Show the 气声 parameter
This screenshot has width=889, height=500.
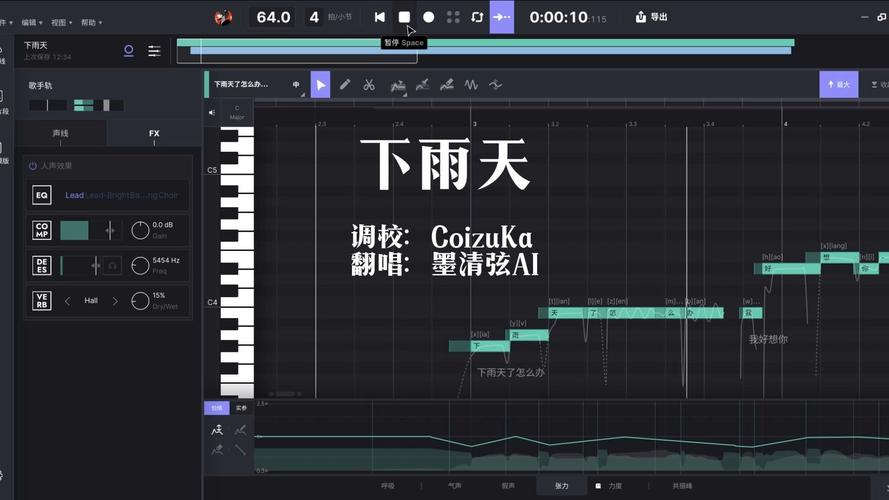[x=455, y=486]
